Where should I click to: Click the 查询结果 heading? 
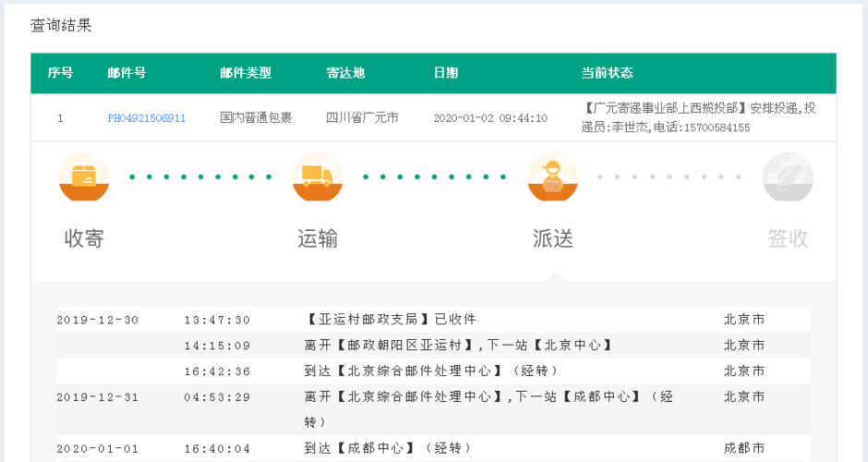coord(61,25)
